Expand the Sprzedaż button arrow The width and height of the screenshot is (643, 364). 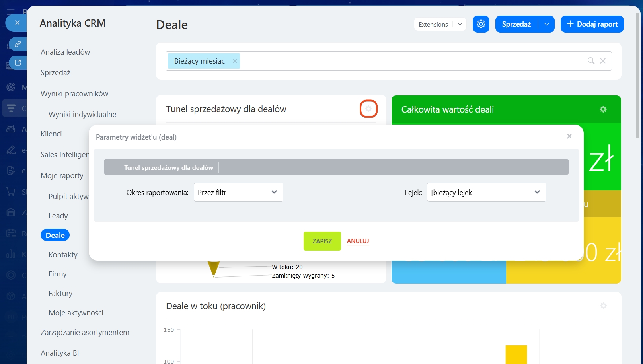click(547, 24)
